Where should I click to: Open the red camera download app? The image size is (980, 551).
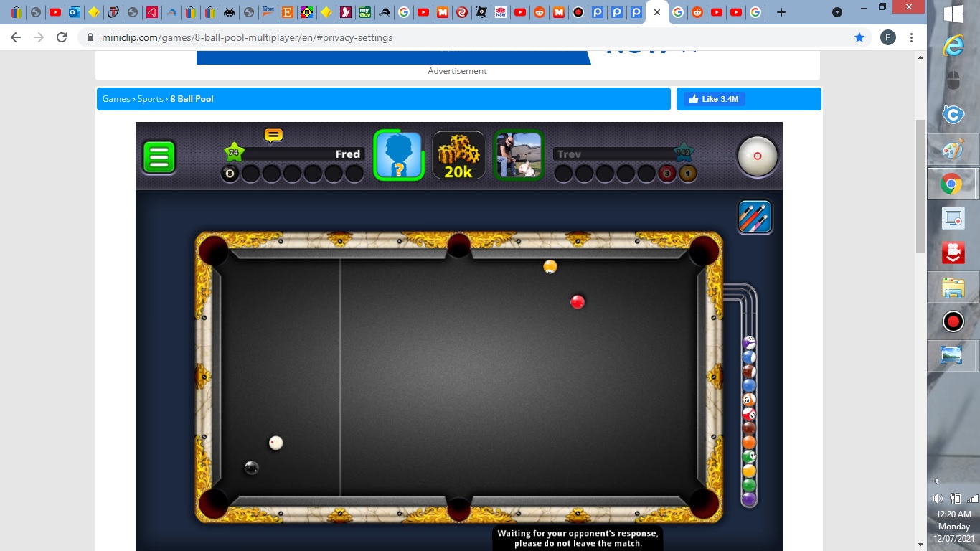point(953,253)
